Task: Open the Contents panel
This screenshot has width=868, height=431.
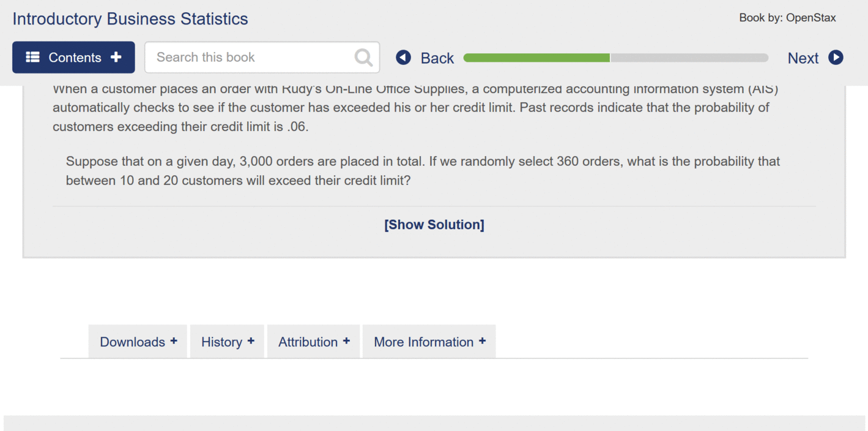Action: point(73,57)
